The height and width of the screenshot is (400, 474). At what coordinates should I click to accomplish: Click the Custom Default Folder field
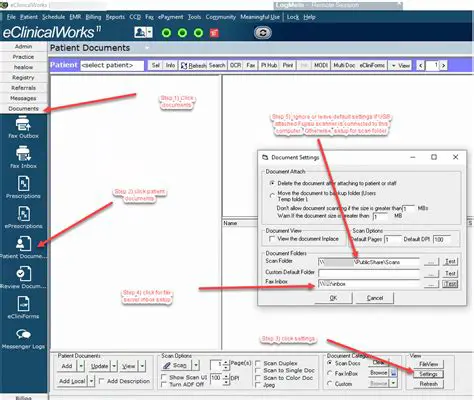tap(368, 273)
